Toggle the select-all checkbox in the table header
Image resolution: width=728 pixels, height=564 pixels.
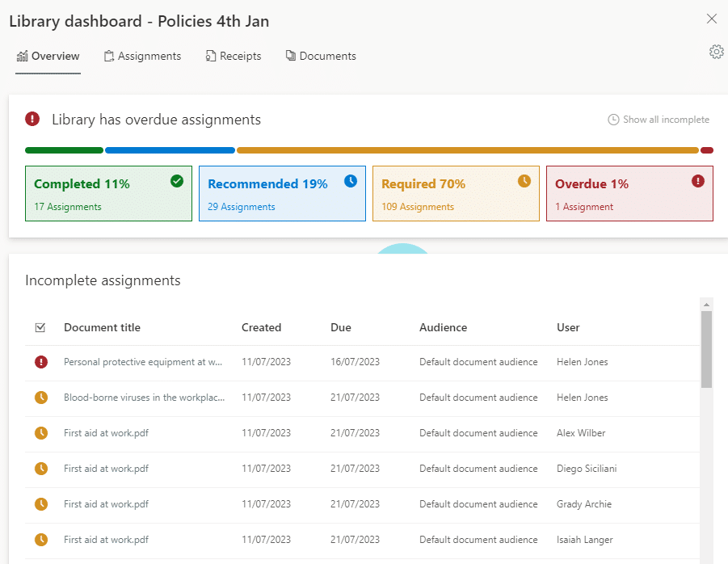(40, 327)
